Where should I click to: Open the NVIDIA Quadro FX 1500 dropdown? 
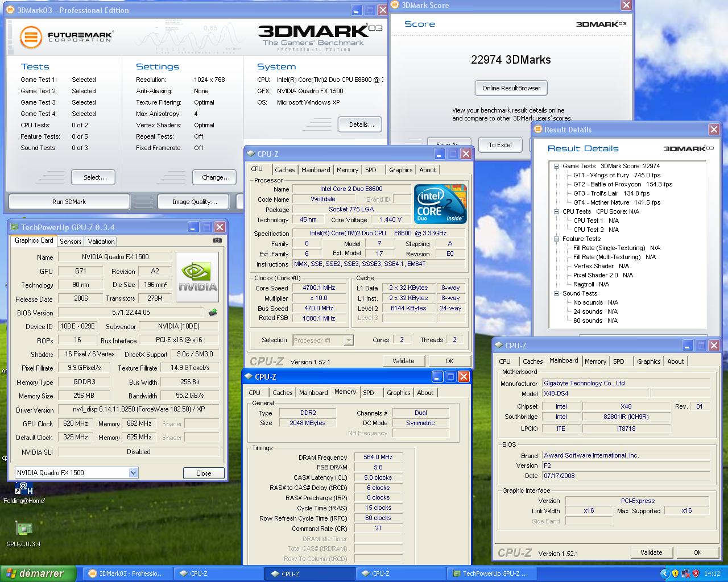point(133,472)
